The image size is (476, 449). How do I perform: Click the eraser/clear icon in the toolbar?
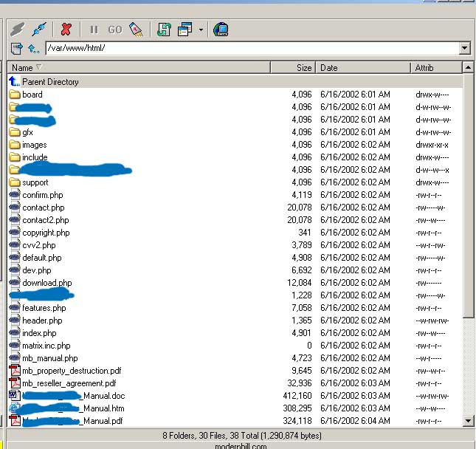tap(136, 30)
